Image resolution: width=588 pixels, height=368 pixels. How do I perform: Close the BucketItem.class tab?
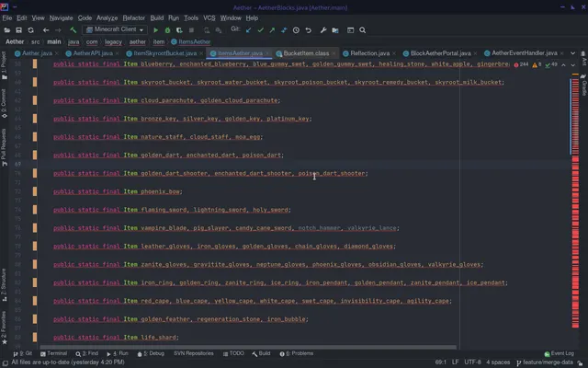pos(334,53)
